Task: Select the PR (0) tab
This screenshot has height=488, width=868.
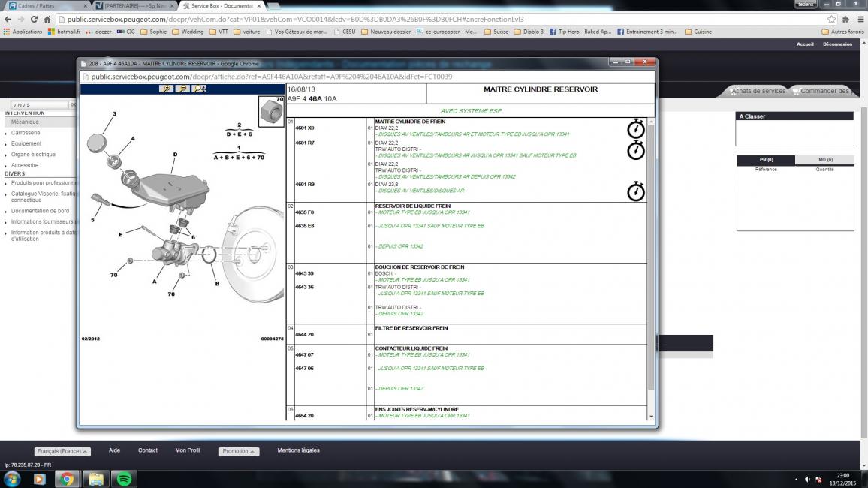Action: (766, 160)
